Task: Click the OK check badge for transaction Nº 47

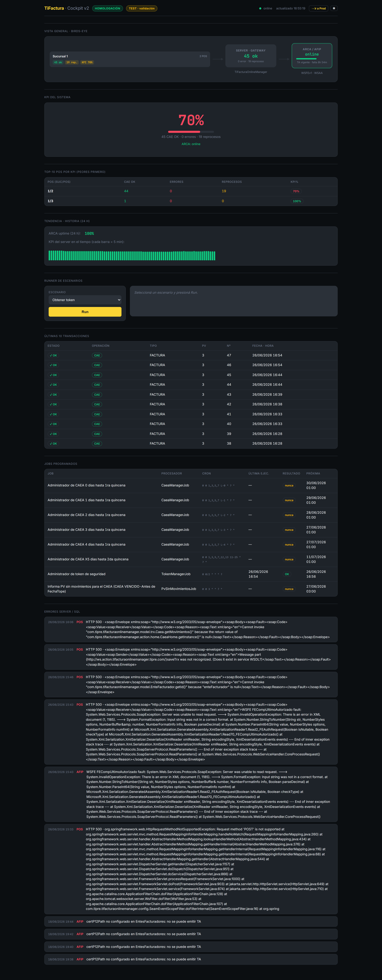Action: [x=53, y=355]
